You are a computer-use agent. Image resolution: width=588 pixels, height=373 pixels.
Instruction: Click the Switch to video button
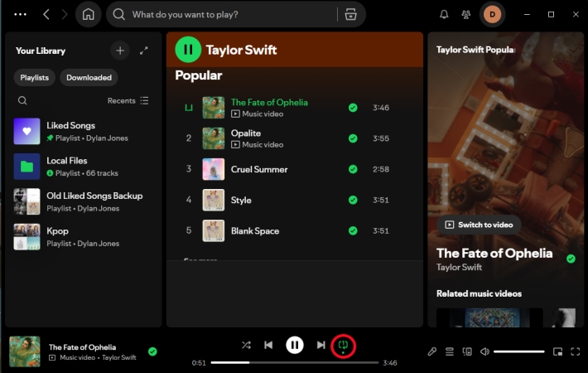click(x=479, y=225)
